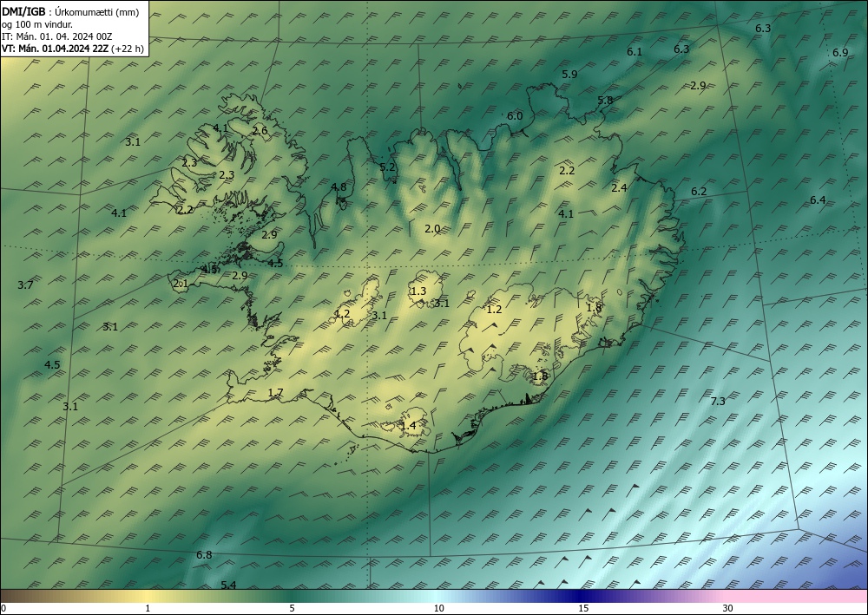Select the 6.0 value near the north coast
Image resolution: width=868 pixels, height=615 pixels.
coord(515,115)
